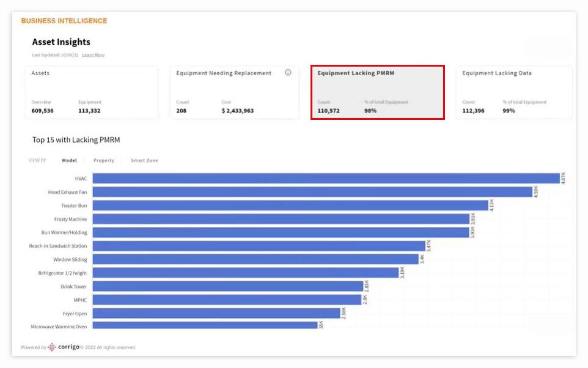Click the Fryer Open axis label
The height and width of the screenshot is (368, 588).
pyautogui.click(x=75, y=314)
